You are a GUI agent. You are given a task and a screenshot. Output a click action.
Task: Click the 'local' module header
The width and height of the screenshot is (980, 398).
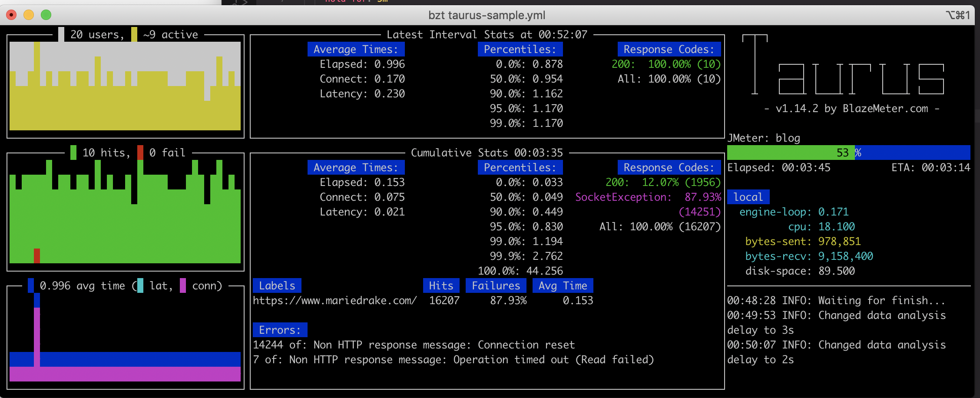click(748, 197)
